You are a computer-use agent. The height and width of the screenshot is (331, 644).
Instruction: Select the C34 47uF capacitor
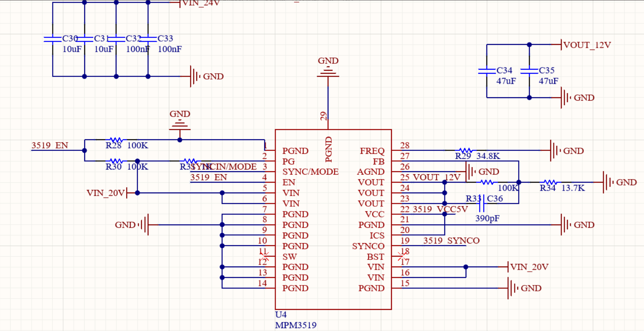486,71
